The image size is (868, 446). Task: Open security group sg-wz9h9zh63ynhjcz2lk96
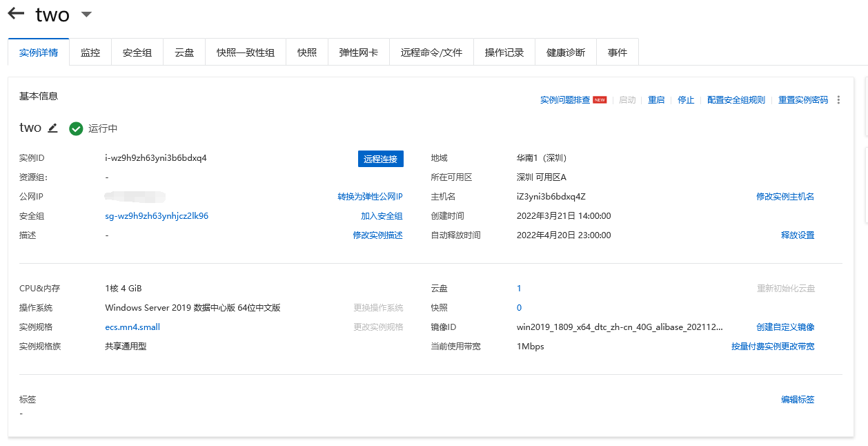[x=156, y=215]
